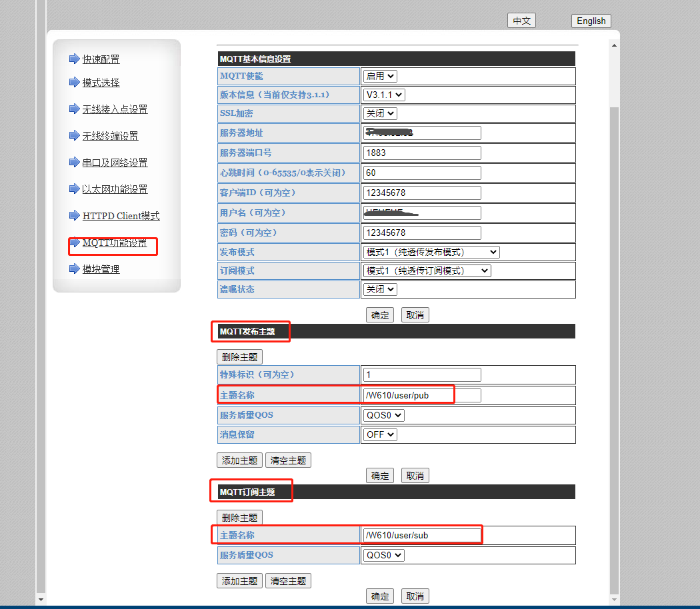Click the arrow icon next to 以太网功能设置
700x609 pixels.
click(x=74, y=189)
